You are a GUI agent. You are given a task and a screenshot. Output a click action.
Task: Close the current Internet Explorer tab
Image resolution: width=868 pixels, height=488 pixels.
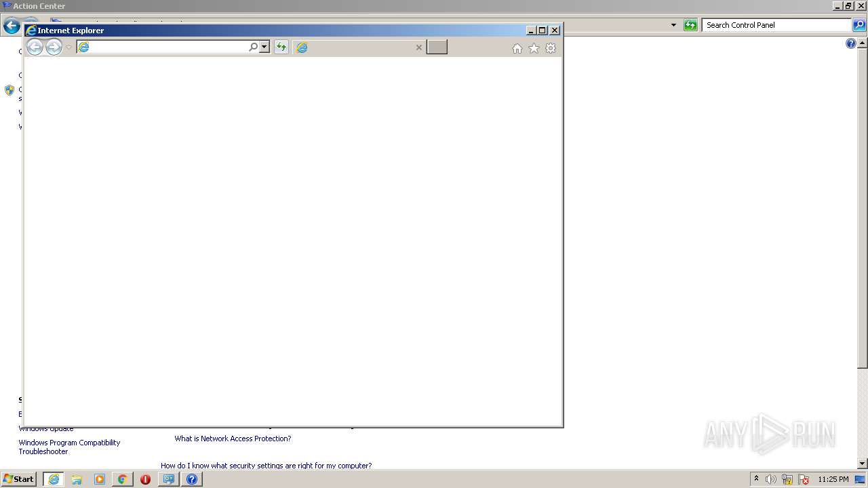tap(418, 47)
